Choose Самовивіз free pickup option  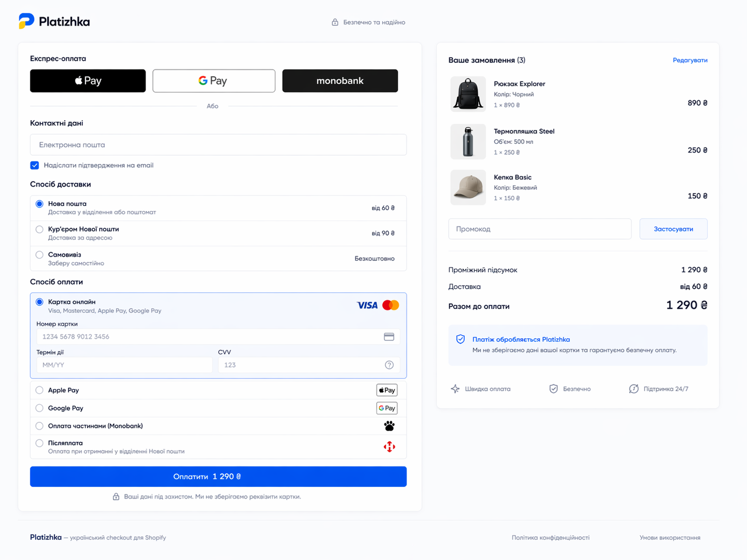point(40,255)
